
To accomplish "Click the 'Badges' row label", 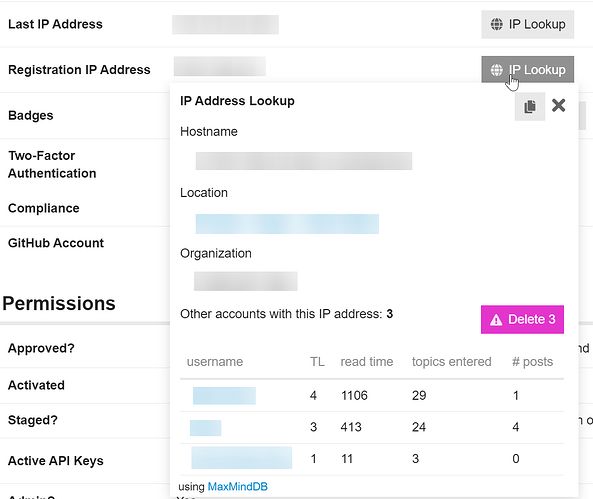I will tap(31, 115).
